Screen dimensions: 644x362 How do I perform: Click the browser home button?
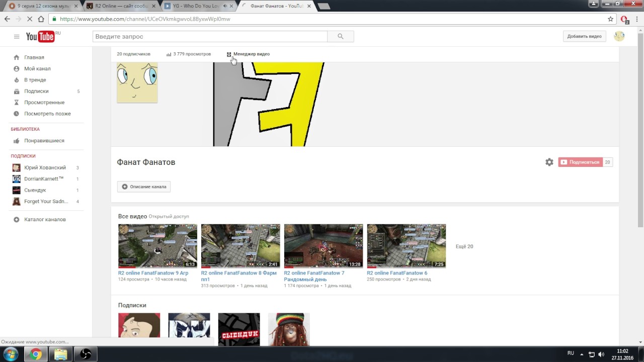point(41,19)
